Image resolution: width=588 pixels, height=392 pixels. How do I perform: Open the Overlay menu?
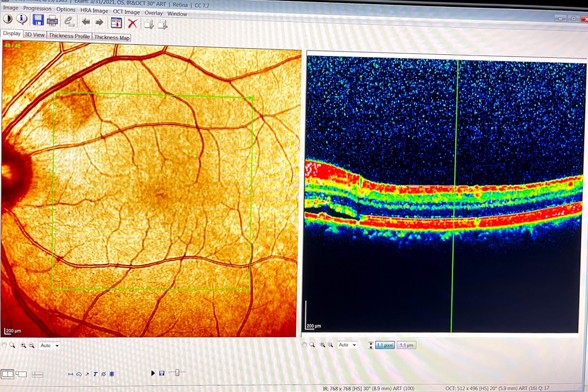(154, 13)
